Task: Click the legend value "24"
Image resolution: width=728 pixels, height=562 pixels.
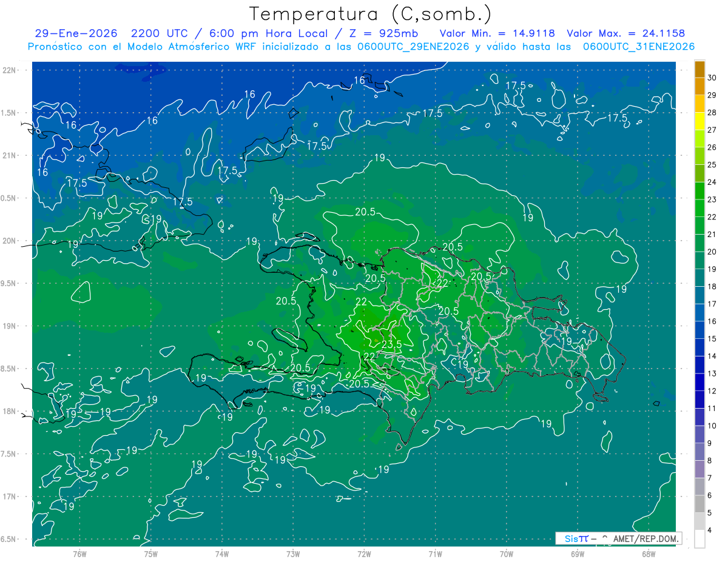Action: (x=712, y=182)
